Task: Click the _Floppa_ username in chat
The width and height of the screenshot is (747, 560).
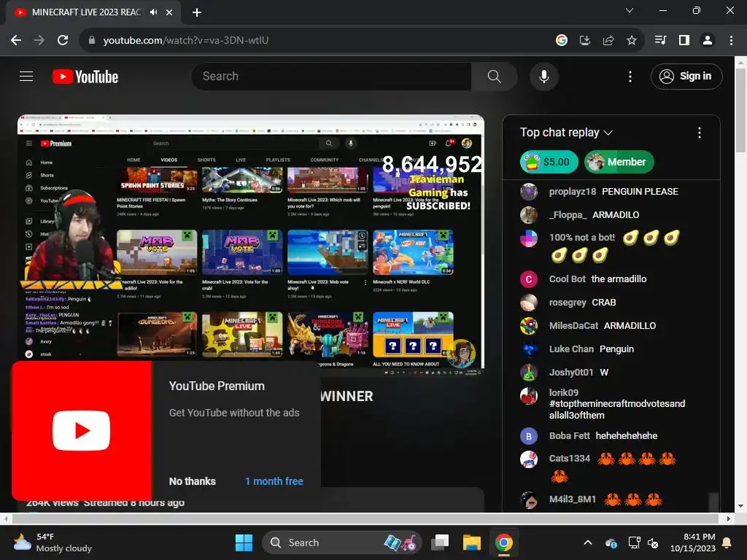Action: (x=568, y=215)
